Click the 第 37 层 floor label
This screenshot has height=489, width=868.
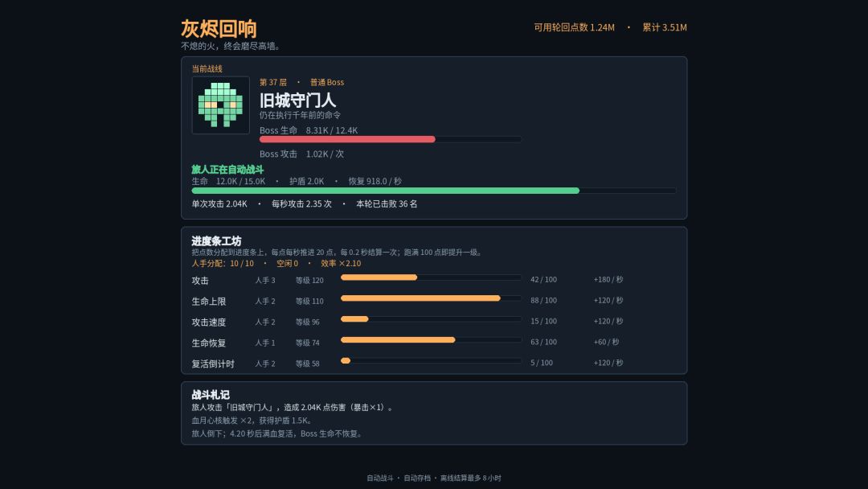point(273,83)
